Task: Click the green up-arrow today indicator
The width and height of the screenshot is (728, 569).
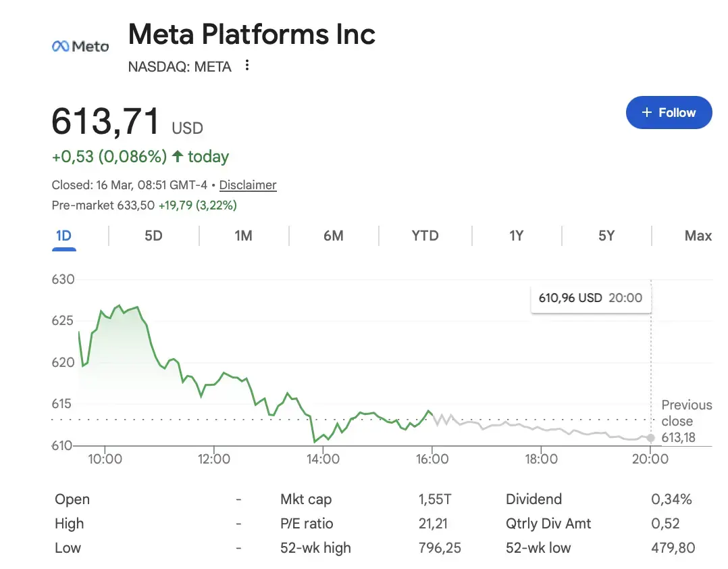Action: coord(178,157)
